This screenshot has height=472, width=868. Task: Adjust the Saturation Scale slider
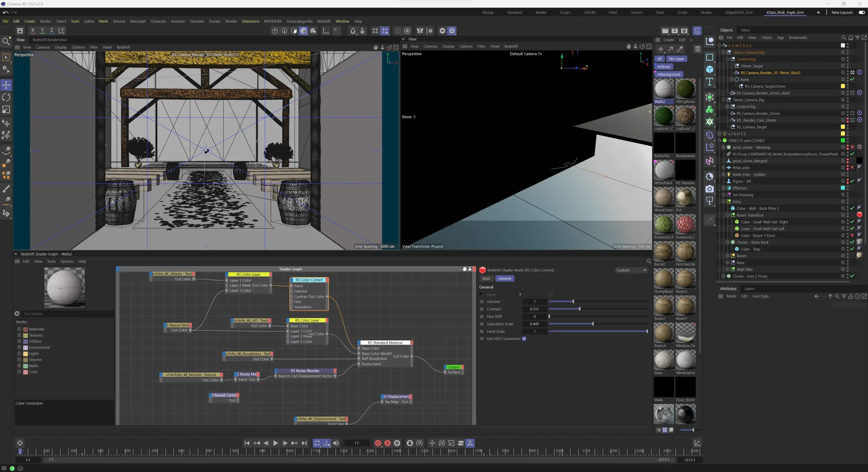(598, 324)
